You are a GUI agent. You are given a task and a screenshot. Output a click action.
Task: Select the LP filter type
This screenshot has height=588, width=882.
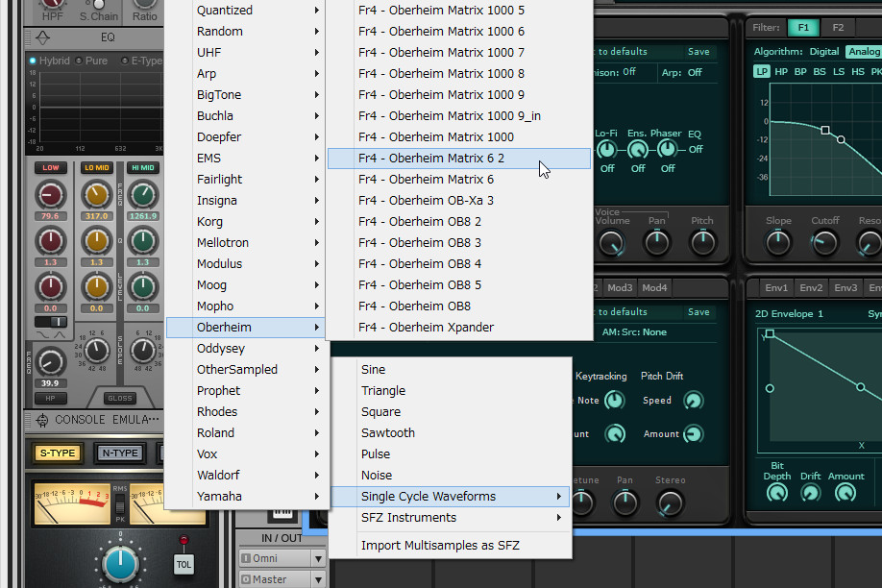pos(762,71)
